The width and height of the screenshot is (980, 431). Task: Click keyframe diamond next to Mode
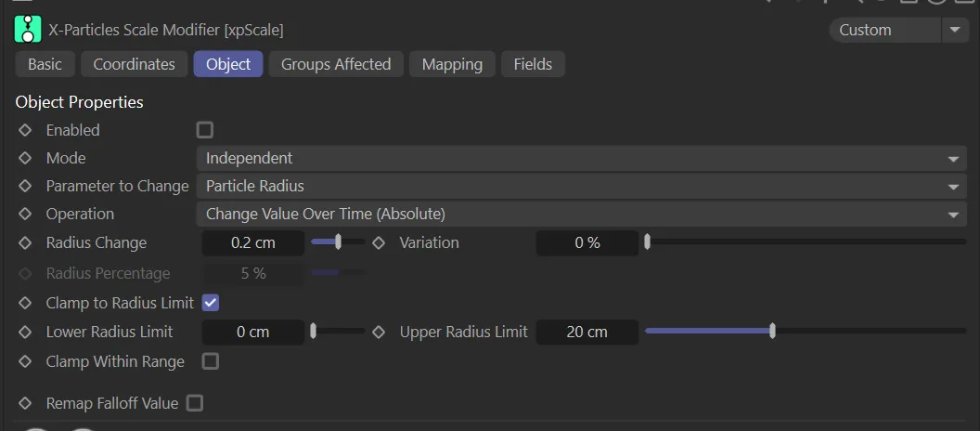tap(25, 158)
